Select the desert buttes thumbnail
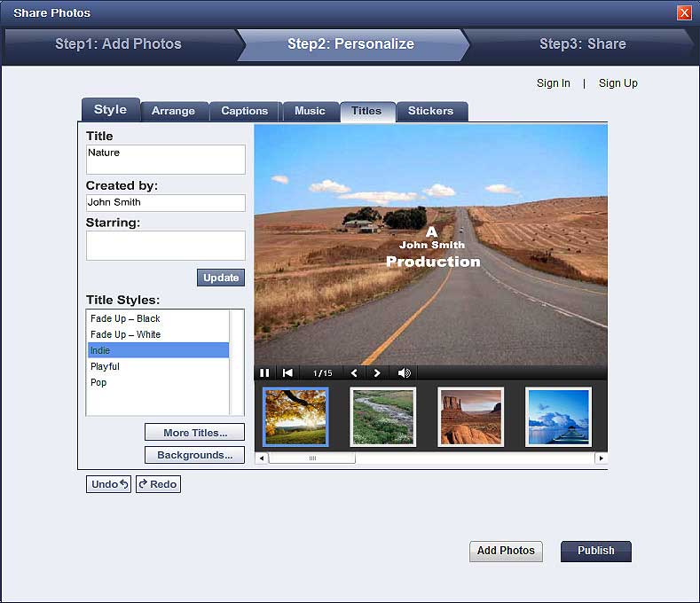This screenshot has height=603, width=700. (x=470, y=417)
